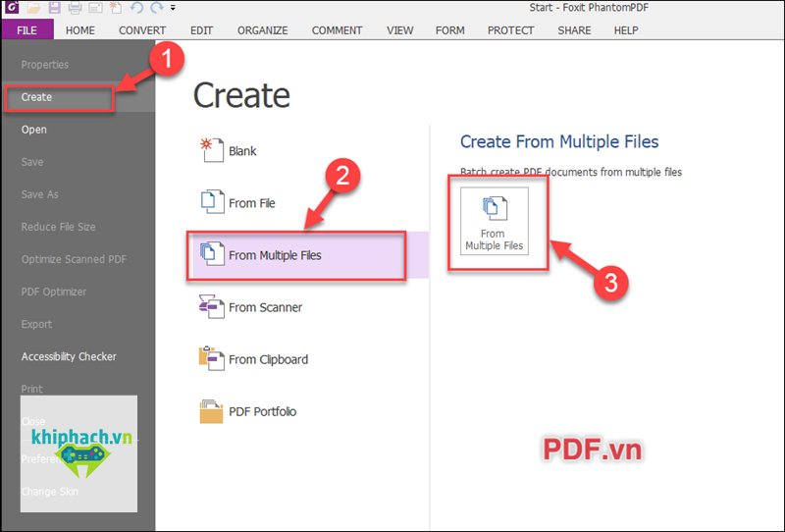
Task: Click the New blank PDF icon in top toolbar
Action: 115,8
